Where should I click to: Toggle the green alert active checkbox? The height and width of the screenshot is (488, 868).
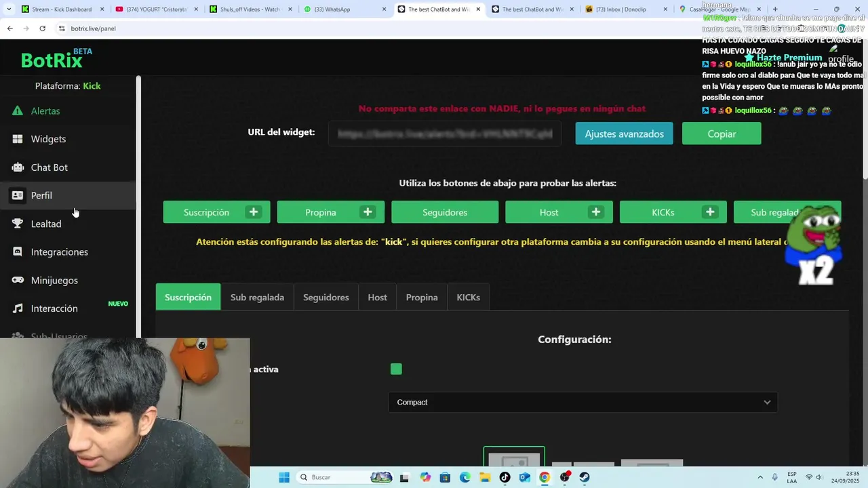coord(396,369)
